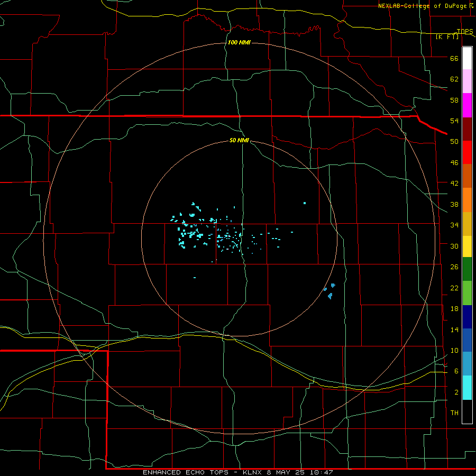Click the black TH threshold swatch
Screen dimensions: 476x476
[x=467, y=411]
